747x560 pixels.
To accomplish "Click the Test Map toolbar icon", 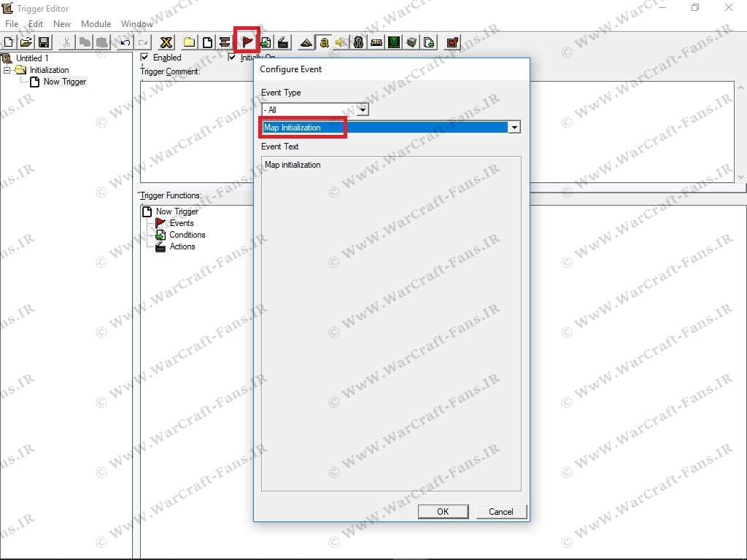I will (452, 42).
